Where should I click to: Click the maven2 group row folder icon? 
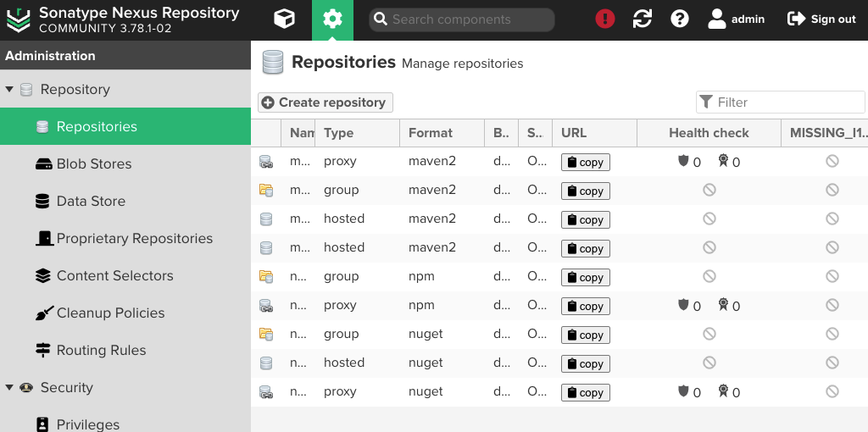(266, 191)
